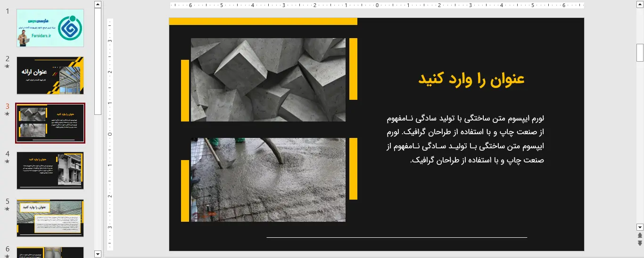This screenshot has height=258, width=644.
Task: Select the highlighted slide 3 thumbnail
Action: click(50, 123)
